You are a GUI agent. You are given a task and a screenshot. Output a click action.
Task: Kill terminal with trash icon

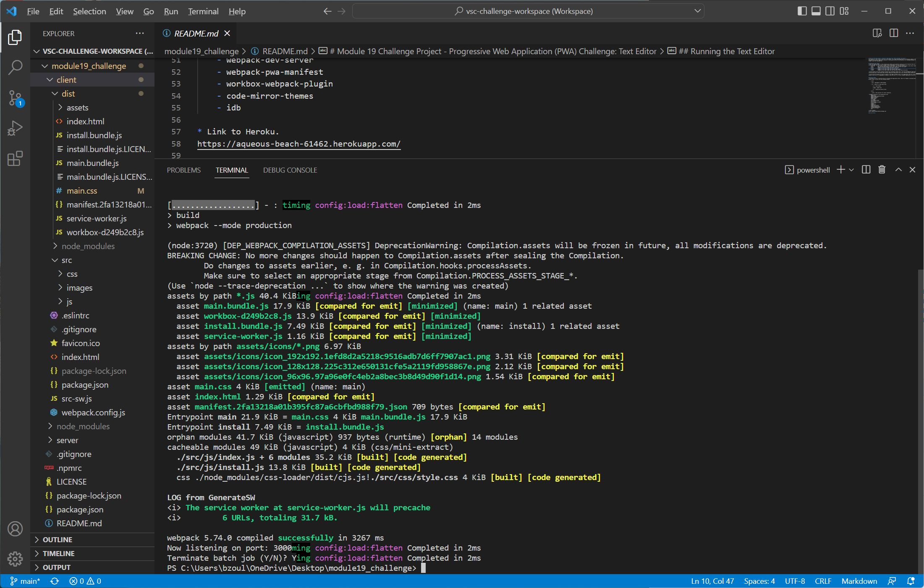882,170
